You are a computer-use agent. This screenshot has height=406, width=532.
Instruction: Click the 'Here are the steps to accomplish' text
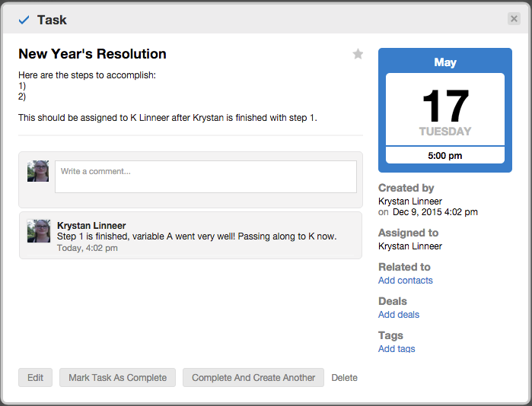(x=88, y=75)
